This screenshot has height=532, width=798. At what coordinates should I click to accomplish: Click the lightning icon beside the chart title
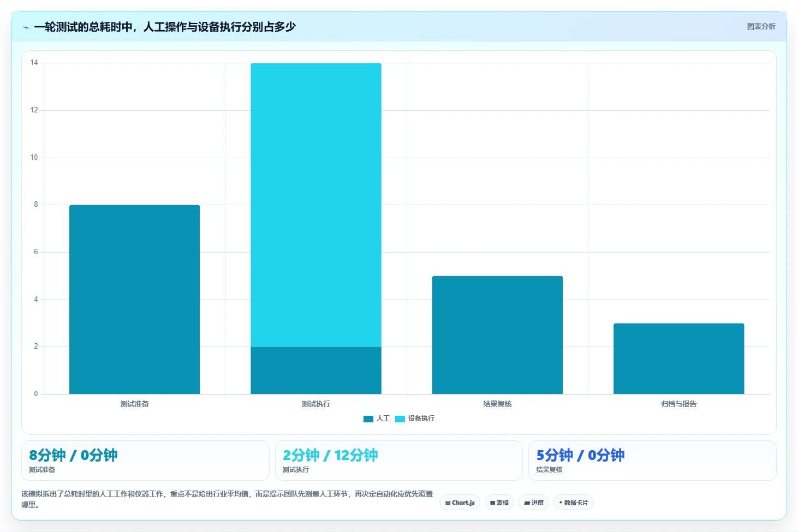pos(26,27)
